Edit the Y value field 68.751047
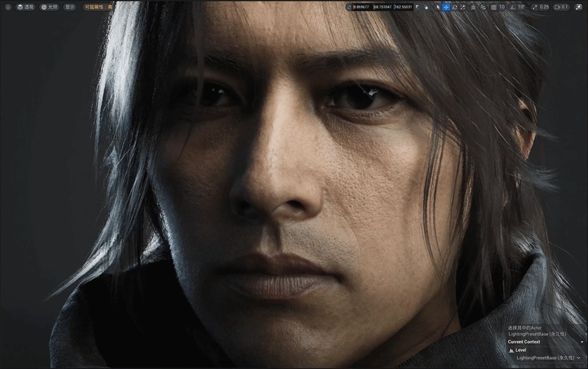 pyautogui.click(x=383, y=7)
